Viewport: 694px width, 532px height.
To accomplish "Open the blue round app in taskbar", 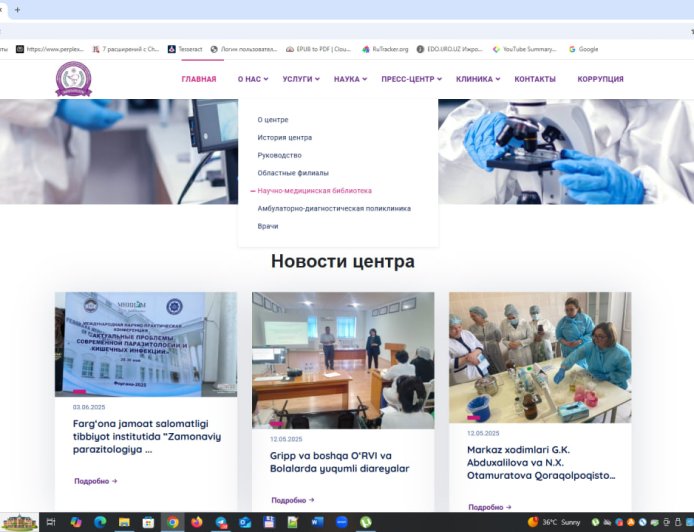I will coord(341,522).
